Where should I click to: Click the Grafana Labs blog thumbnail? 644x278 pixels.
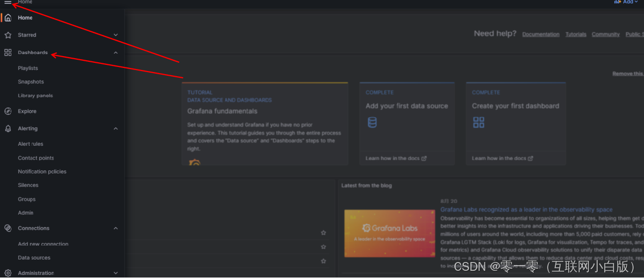click(389, 233)
